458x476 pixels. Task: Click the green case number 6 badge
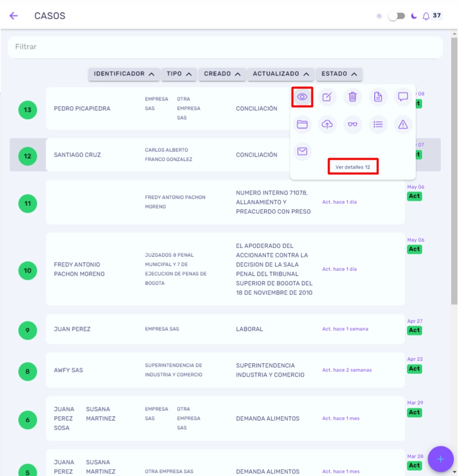pyautogui.click(x=28, y=420)
